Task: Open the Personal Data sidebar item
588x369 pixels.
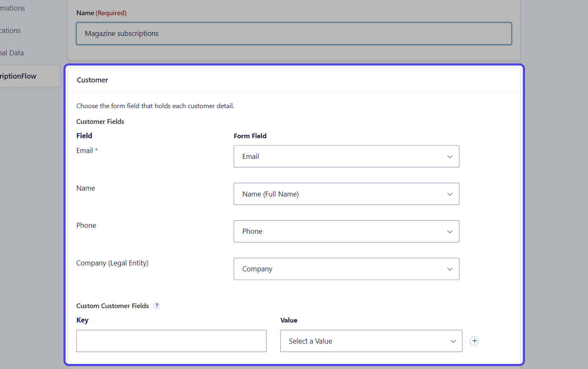Action: 12,53
